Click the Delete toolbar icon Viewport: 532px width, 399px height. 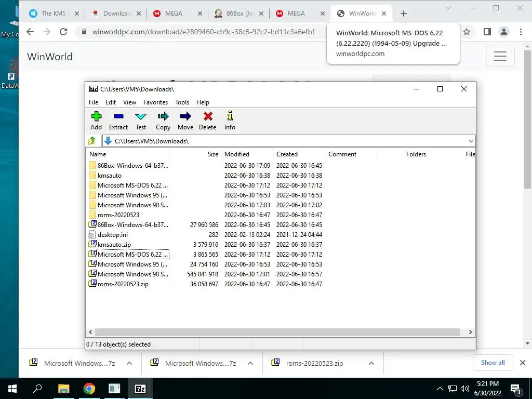point(208,121)
